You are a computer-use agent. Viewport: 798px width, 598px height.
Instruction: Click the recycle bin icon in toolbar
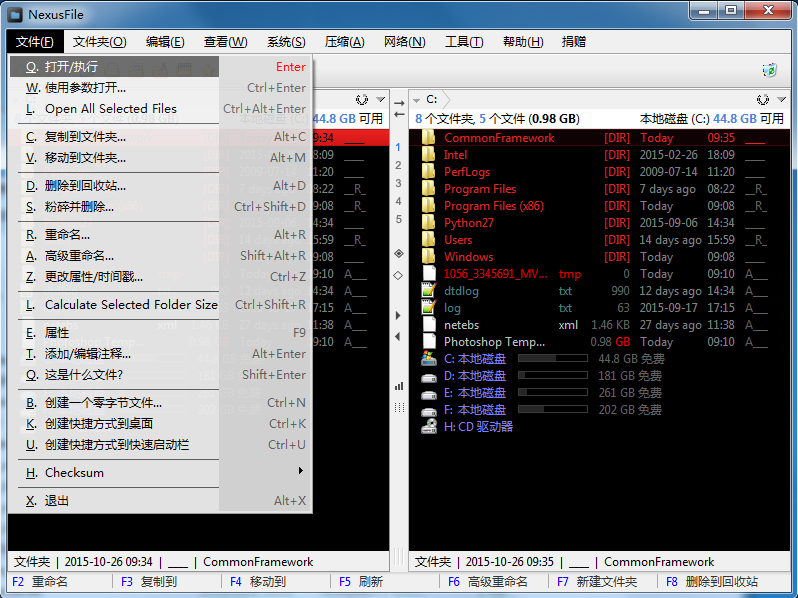770,70
